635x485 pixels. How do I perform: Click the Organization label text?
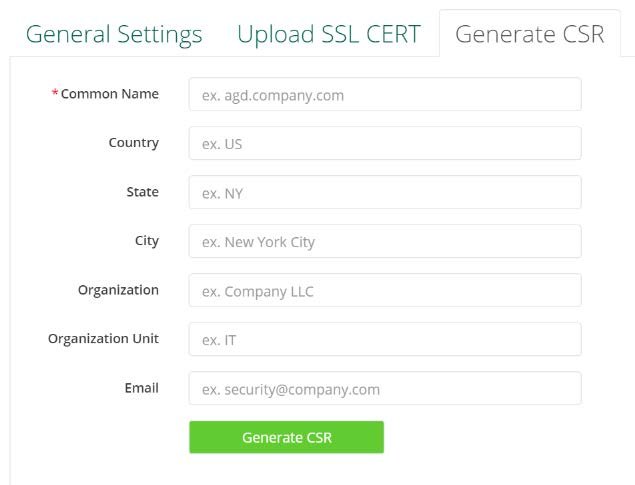pos(118,290)
